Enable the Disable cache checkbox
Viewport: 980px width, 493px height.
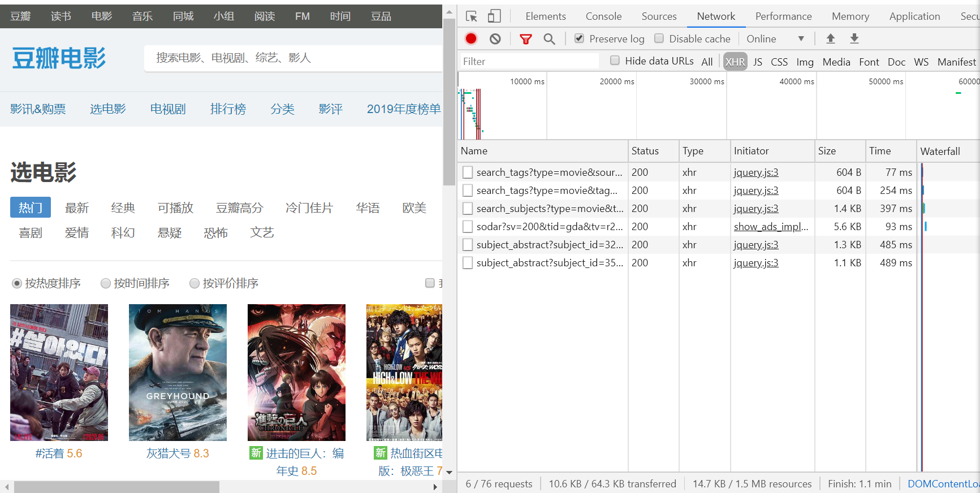[x=659, y=38]
